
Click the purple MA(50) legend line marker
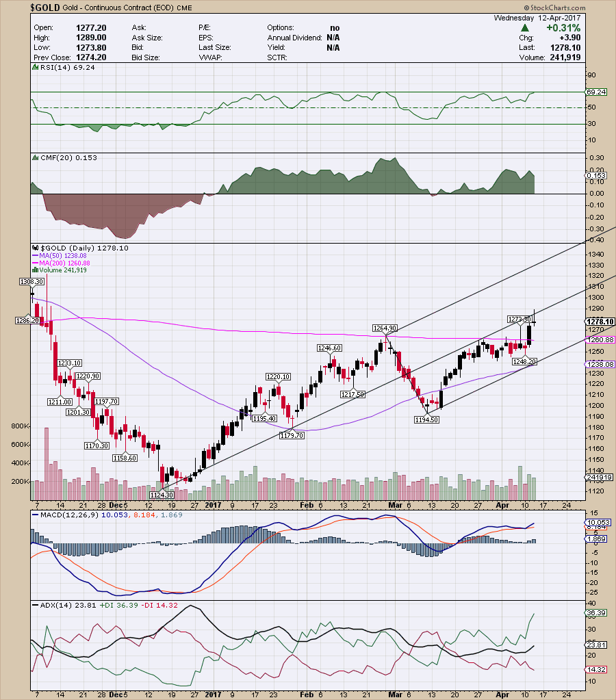36,256
